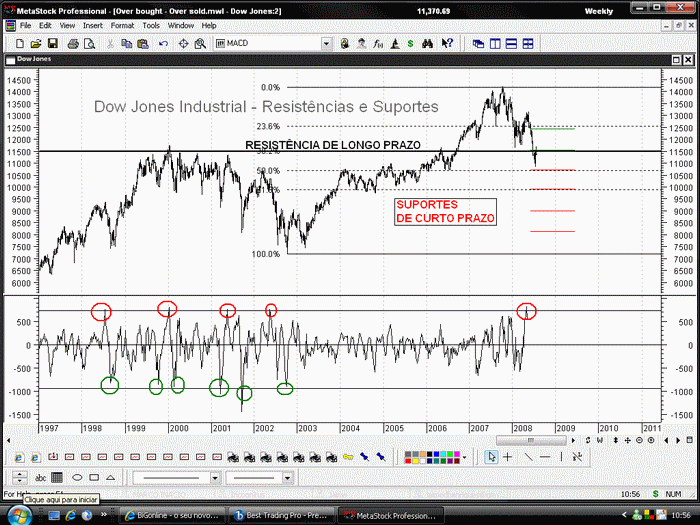Switch to the BiGonline taskbar window
Viewport: 700px width, 525px height.
(173, 515)
